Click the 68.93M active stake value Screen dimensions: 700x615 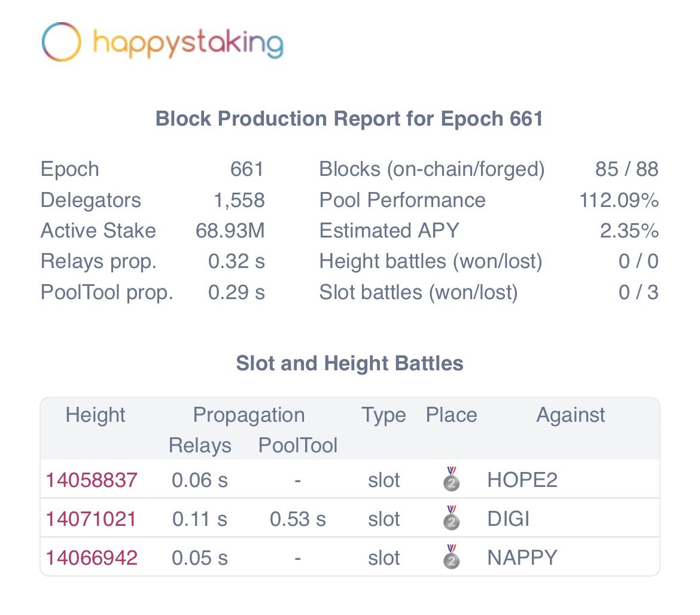pyautogui.click(x=230, y=231)
